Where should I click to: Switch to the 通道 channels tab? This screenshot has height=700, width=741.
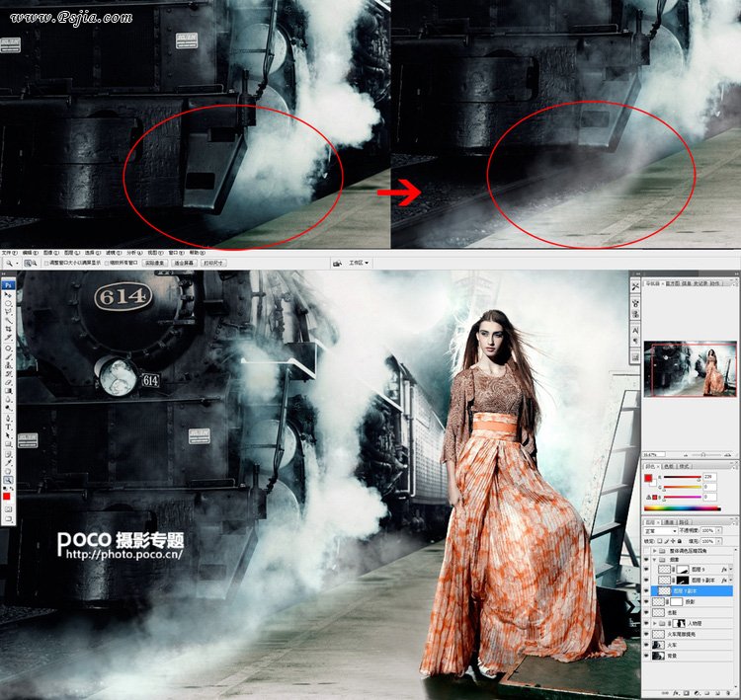[669, 520]
